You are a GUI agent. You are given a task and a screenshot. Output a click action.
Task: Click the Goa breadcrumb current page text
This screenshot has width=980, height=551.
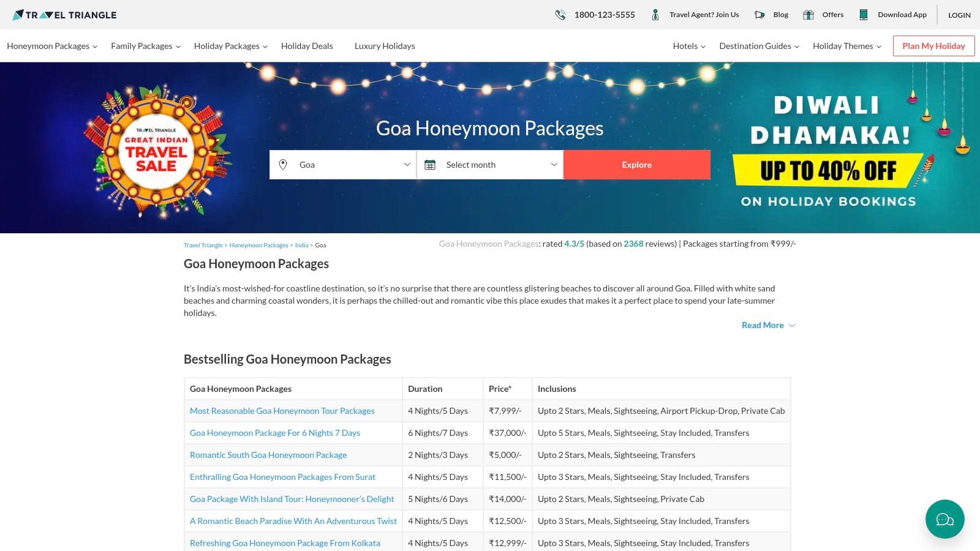pos(320,246)
